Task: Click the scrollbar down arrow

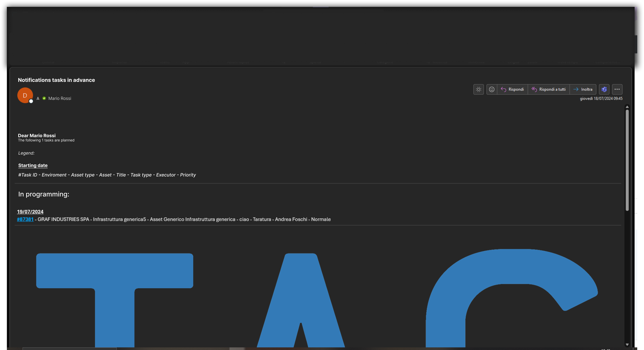Action: click(x=627, y=345)
